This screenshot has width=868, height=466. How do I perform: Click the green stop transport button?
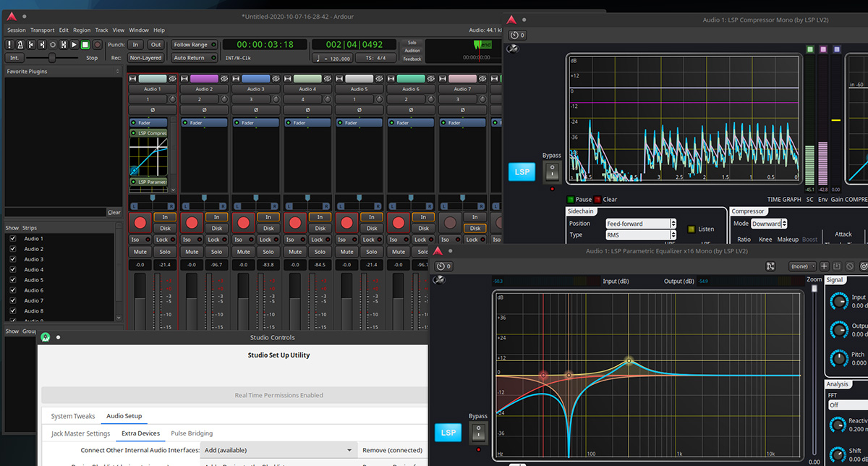click(85, 45)
